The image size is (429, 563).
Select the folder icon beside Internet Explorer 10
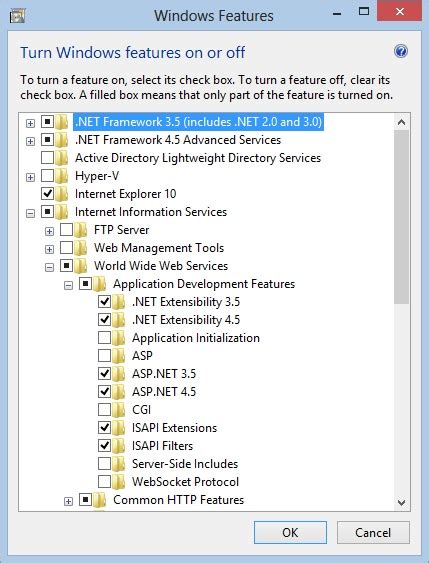pyautogui.click(x=62, y=194)
